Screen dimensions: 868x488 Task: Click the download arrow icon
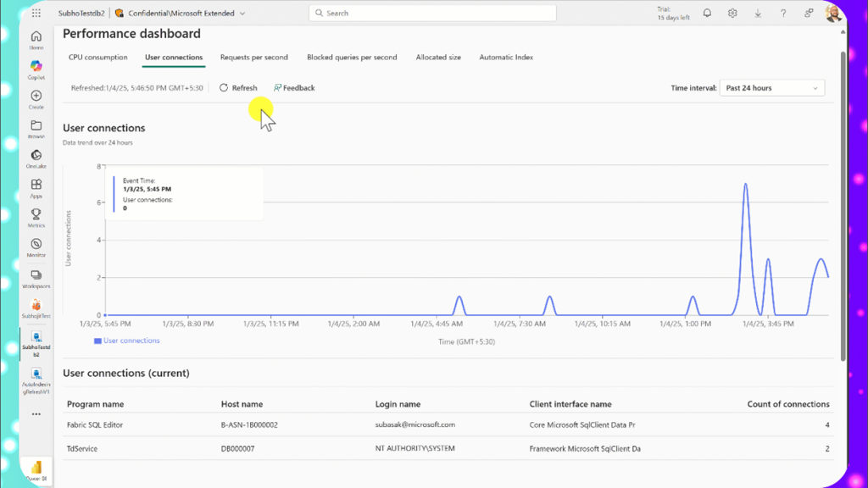tap(758, 14)
